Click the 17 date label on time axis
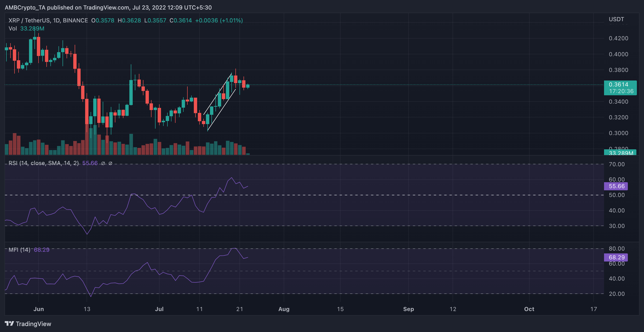 pos(594,309)
